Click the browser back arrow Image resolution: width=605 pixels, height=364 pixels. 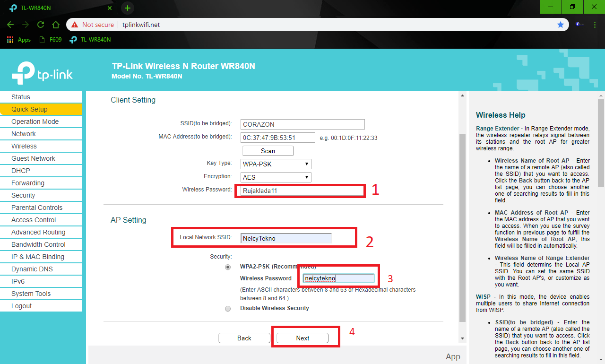[x=10, y=25]
